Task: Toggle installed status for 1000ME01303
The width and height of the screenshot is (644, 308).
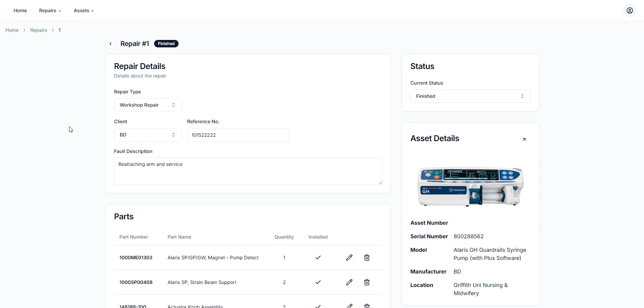Action: [x=318, y=258]
